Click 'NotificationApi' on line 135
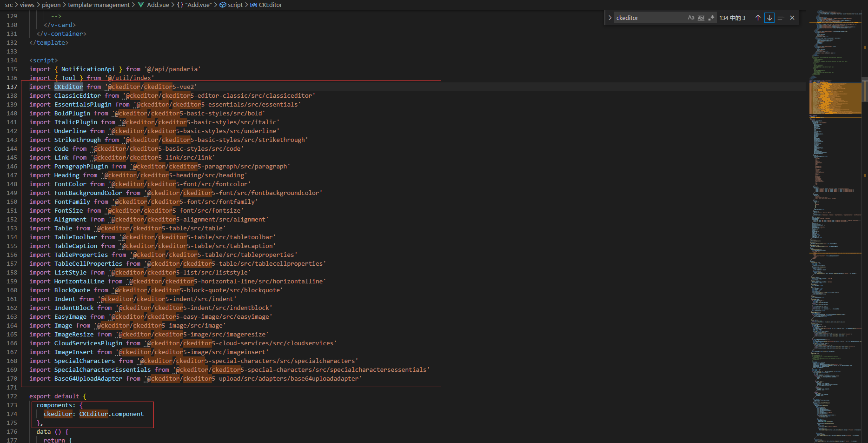This screenshot has height=443, width=868. coord(88,69)
